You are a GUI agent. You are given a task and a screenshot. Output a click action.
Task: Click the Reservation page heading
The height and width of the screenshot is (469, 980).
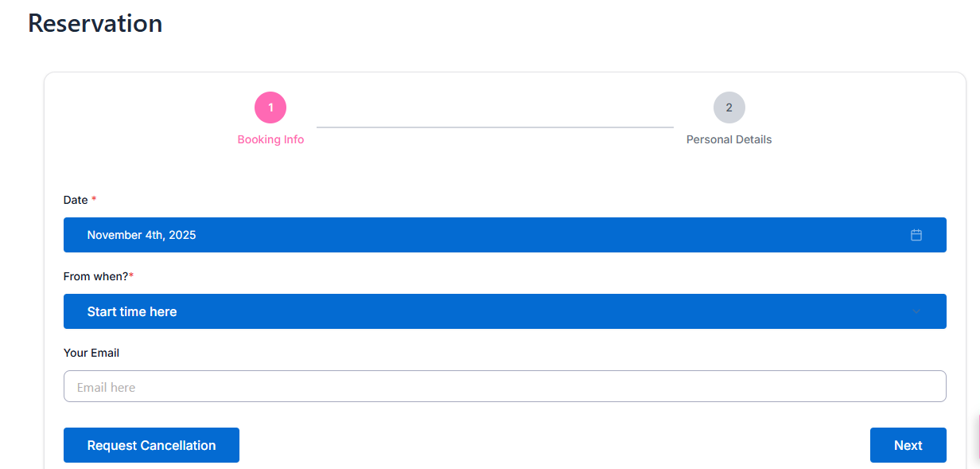pyautogui.click(x=95, y=23)
